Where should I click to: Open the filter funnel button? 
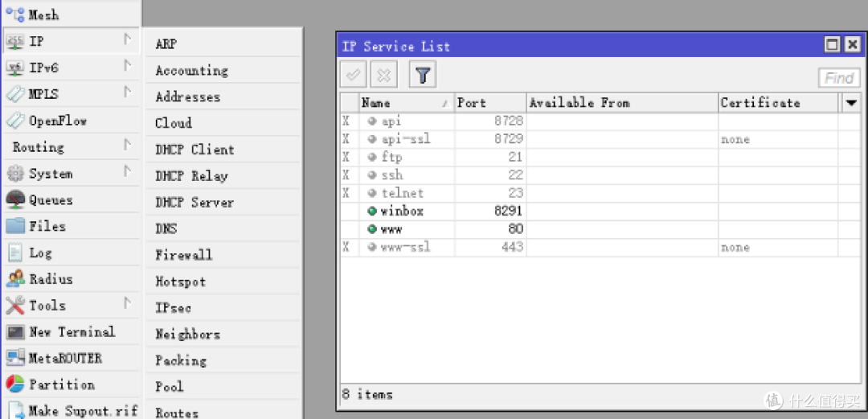click(x=423, y=75)
